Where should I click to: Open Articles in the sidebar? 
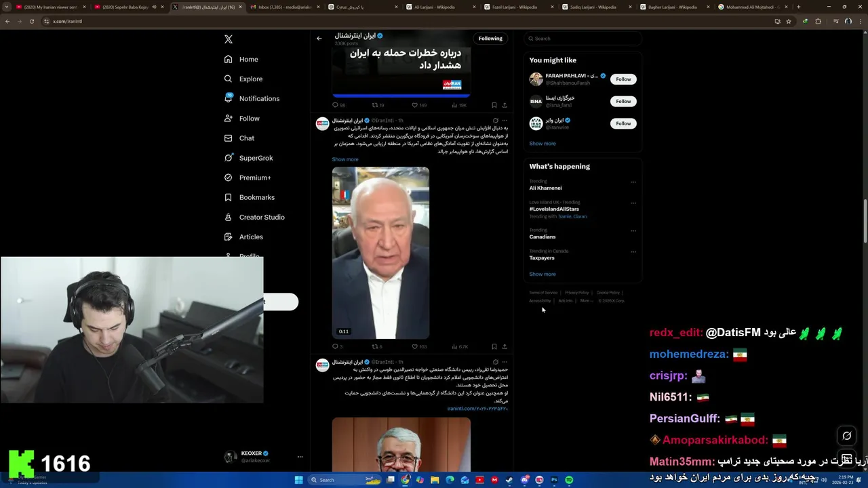243,237
